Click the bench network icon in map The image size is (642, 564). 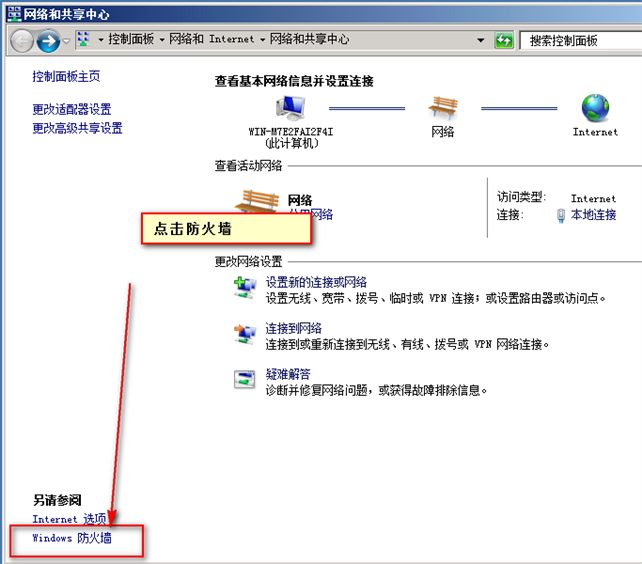443,108
